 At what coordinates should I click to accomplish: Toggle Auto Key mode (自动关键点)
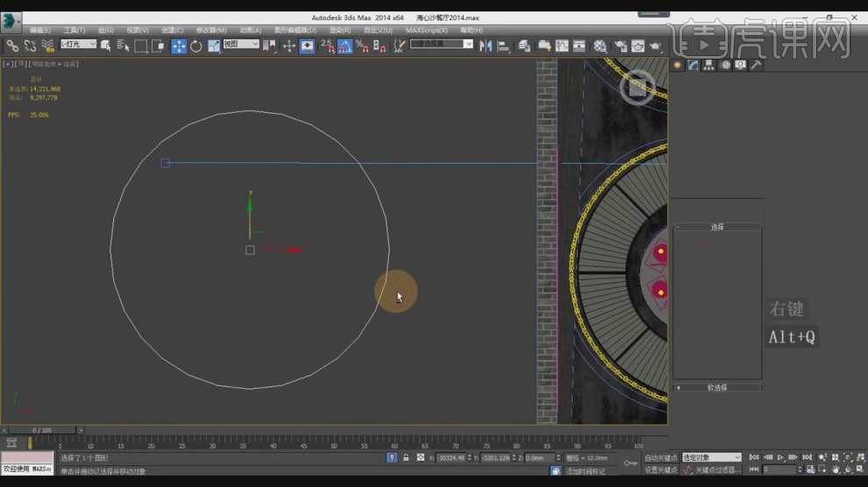coord(660,457)
